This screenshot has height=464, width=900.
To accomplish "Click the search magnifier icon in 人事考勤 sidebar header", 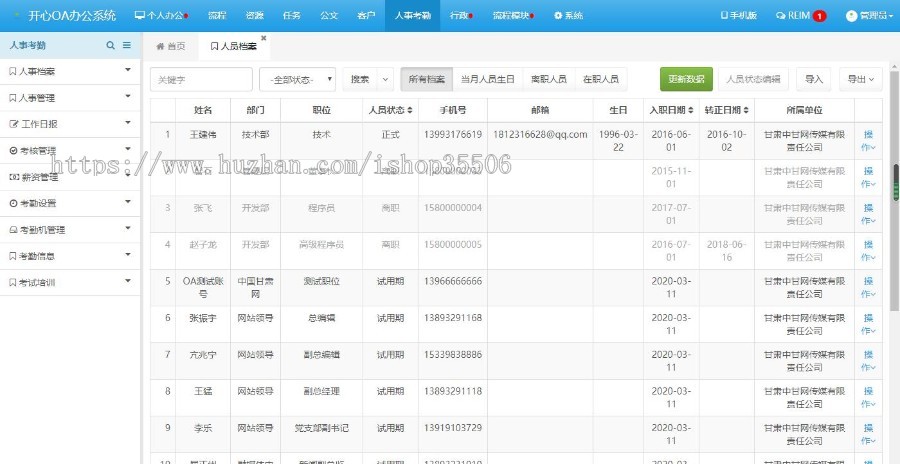I will point(110,45).
